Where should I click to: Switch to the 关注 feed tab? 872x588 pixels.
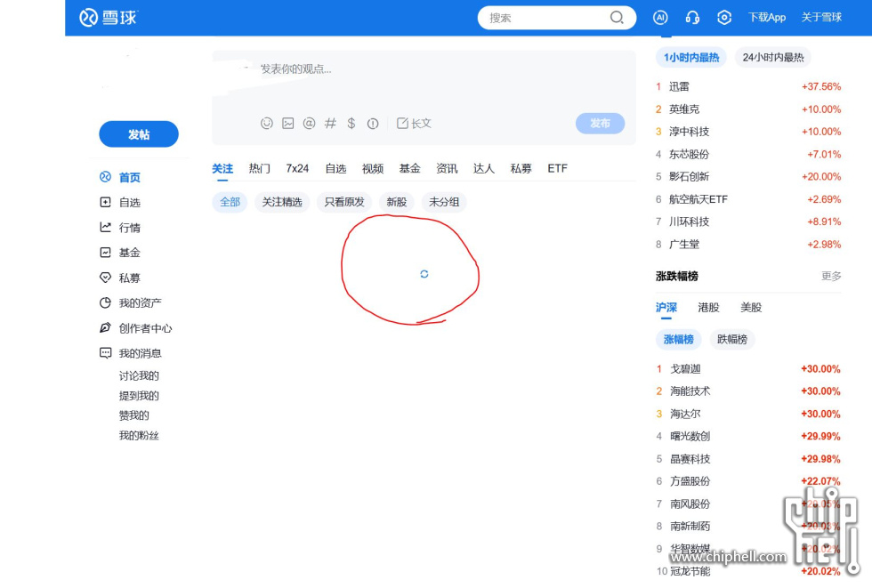pyautogui.click(x=222, y=168)
